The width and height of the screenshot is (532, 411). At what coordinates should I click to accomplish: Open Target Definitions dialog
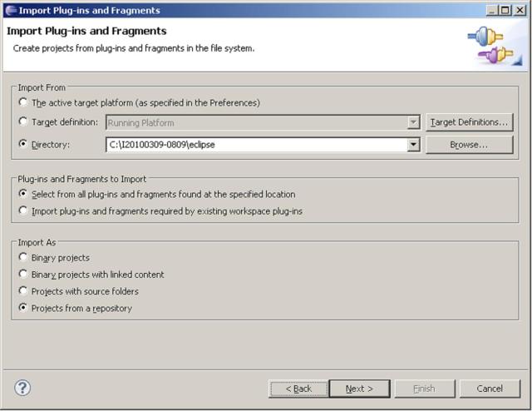pyautogui.click(x=469, y=122)
